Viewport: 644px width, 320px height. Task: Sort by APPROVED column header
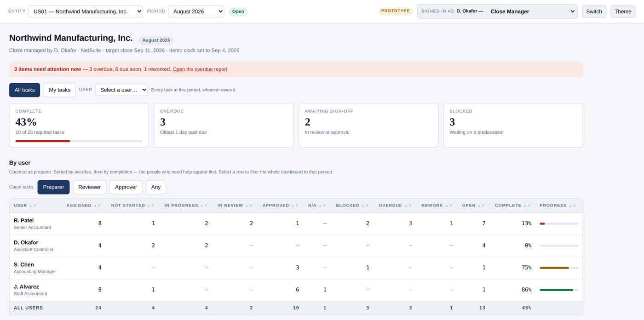[x=281, y=206]
